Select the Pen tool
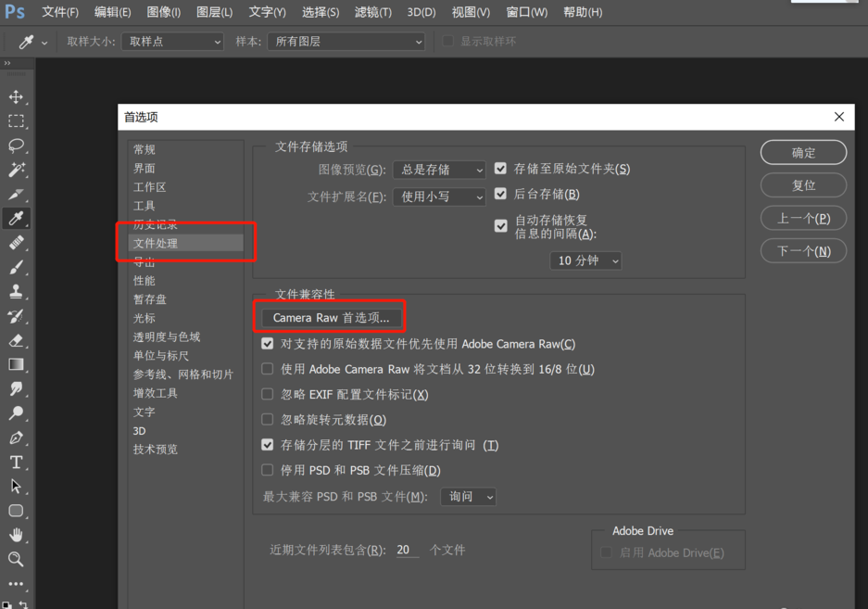This screenshot has width=868, height=609. 16,438
